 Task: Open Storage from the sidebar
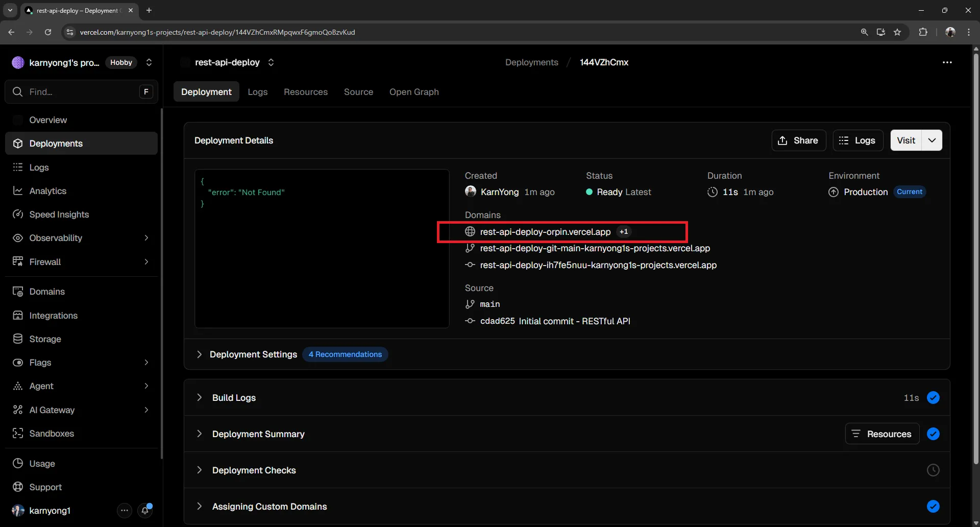[45, 339]
